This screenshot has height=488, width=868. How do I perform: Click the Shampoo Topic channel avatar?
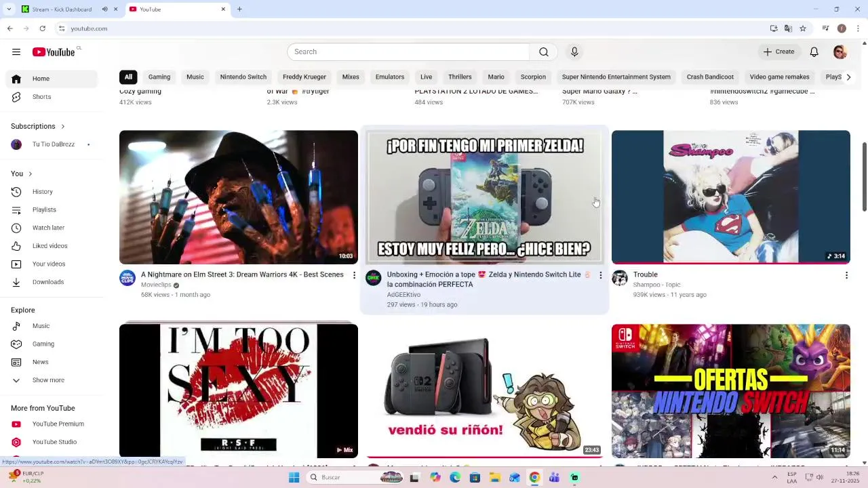click(620, 278)
